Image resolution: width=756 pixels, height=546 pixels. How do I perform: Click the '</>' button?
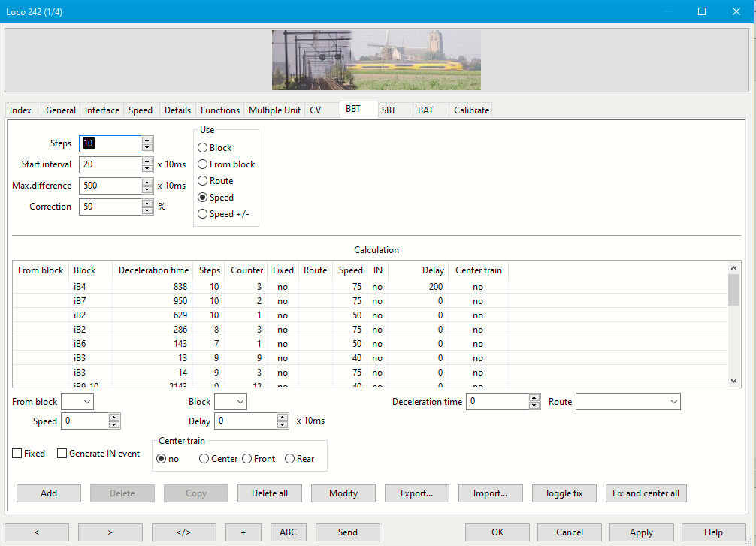pyautogui.click(x=183, y=532)
